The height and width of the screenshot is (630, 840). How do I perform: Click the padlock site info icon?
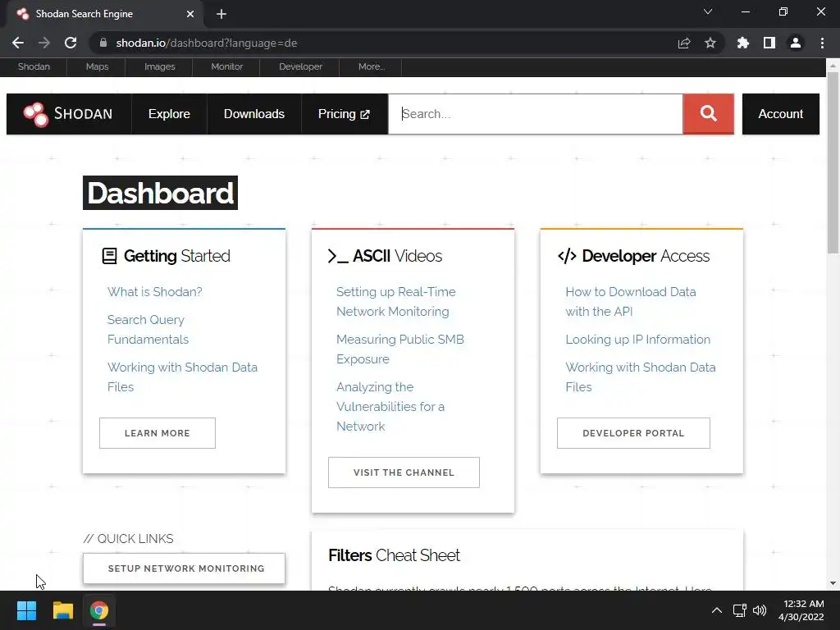tap(103, 43)
